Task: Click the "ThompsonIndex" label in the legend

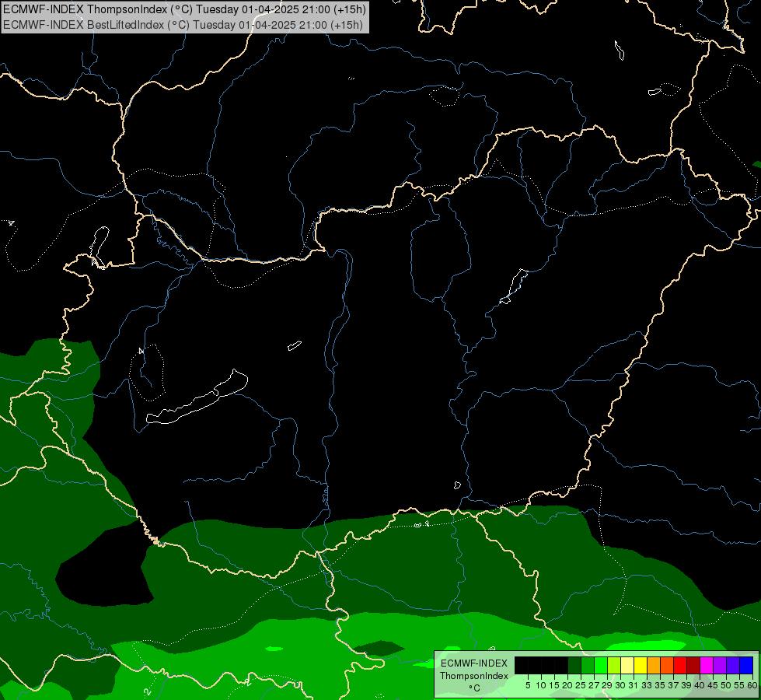Action: click(474, 676)
